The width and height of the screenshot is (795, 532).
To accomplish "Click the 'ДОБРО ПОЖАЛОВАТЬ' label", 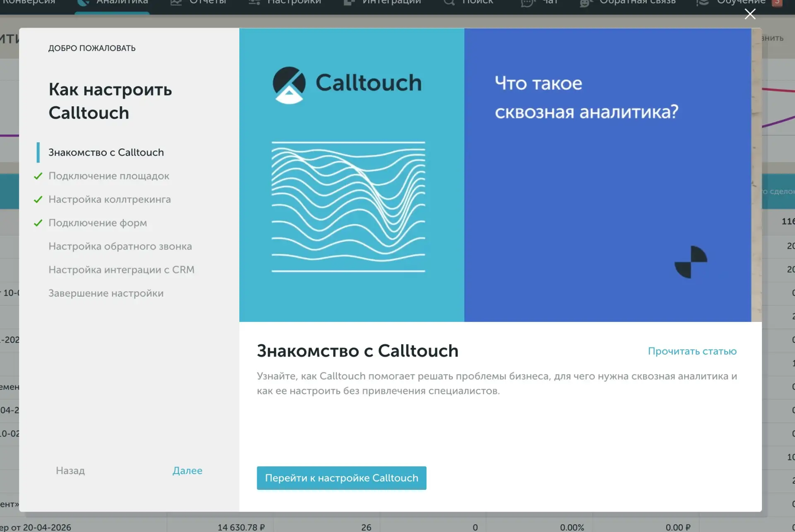I will click(x=92, y=48).
